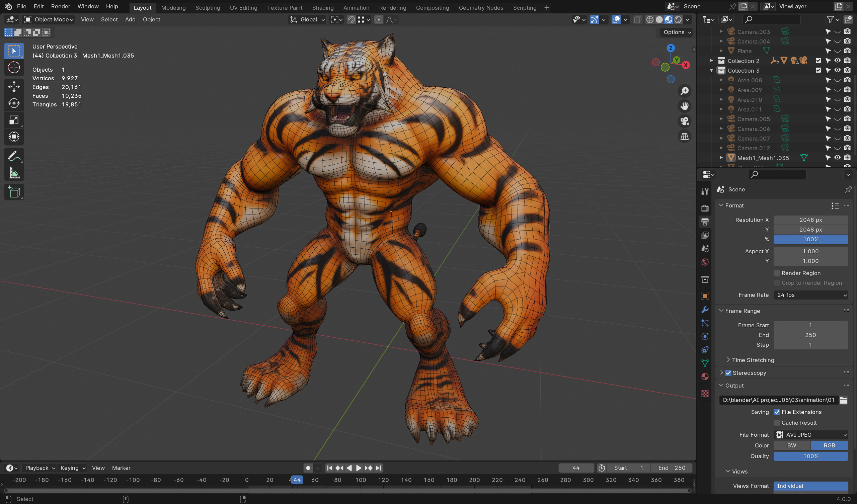The image size is (857, 504).
Task: Open the Global orientation dropdown
Action: [x=307, y=20]
